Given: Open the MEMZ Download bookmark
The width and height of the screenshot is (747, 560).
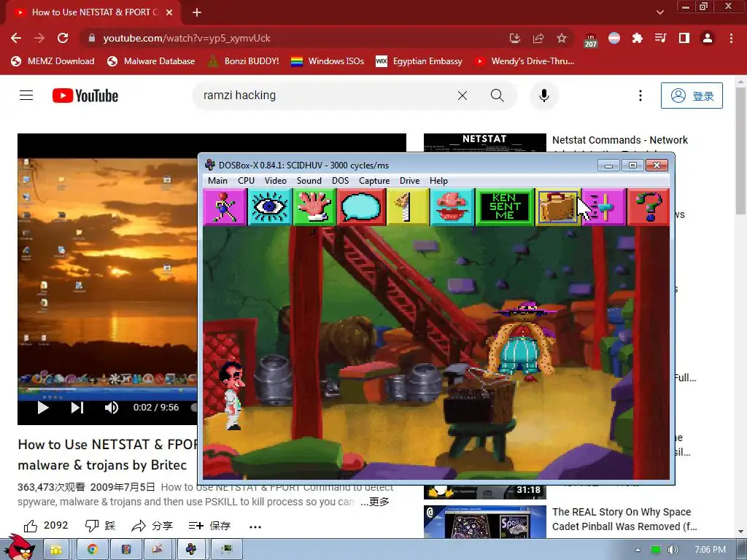Looking at the screenshot, I should (x=53, y=61).
